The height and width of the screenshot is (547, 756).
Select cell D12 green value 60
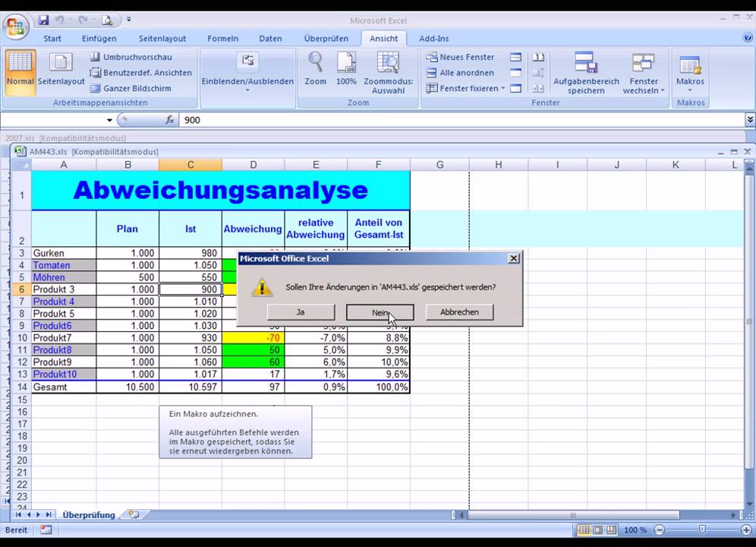(x=253, y=362)
